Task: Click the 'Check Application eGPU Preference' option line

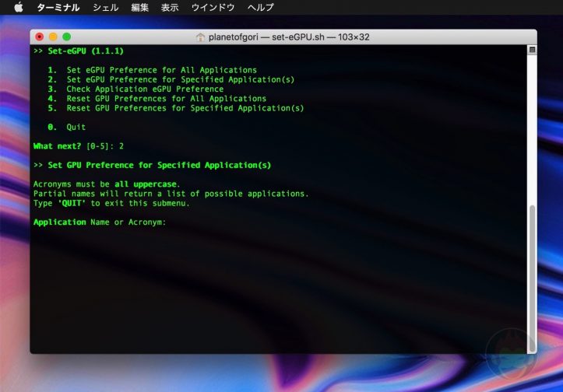Action: pos(145,89)
